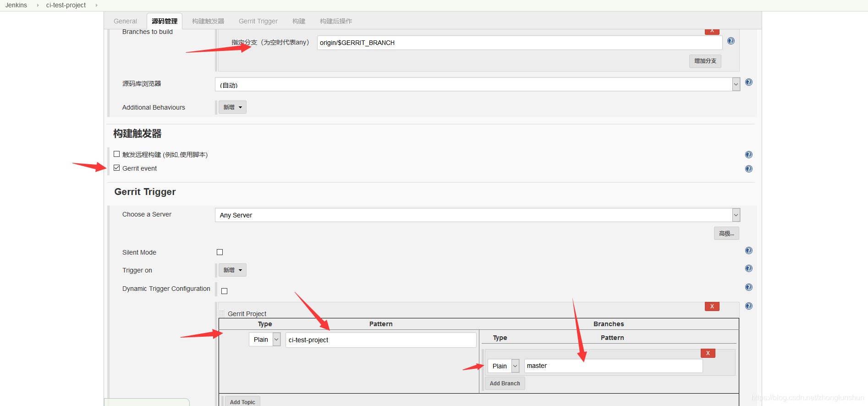Open the ci-test-project breadcrumb link
This screenshot has height=406, width=868.
(66, 5)
